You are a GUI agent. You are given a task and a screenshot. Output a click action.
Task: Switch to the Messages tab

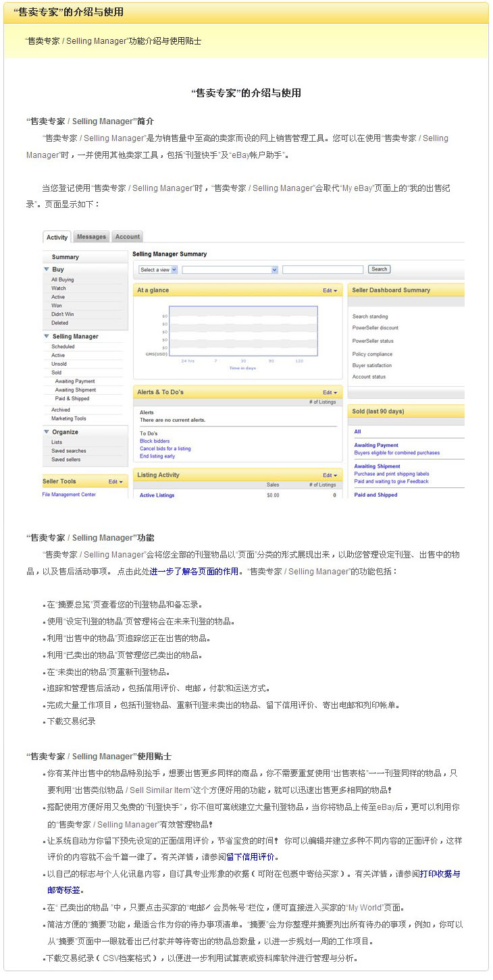[x=91, y=237]
